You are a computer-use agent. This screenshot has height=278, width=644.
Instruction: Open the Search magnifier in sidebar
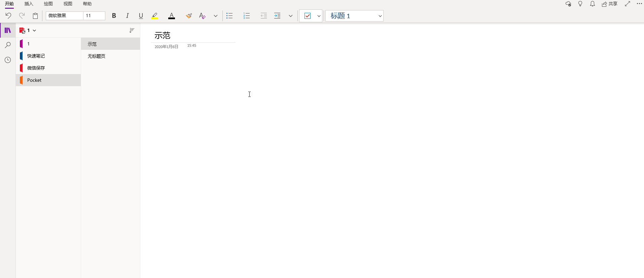click(x=8, y=45)
